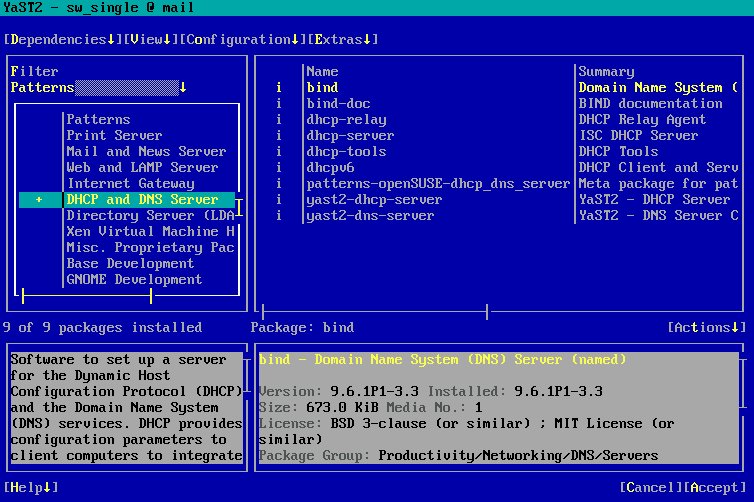Click the 'DHCP Tools' summary cell
The width and height of the screenshot is (754, 502).
pyautogui.click(x=618, y=151)
